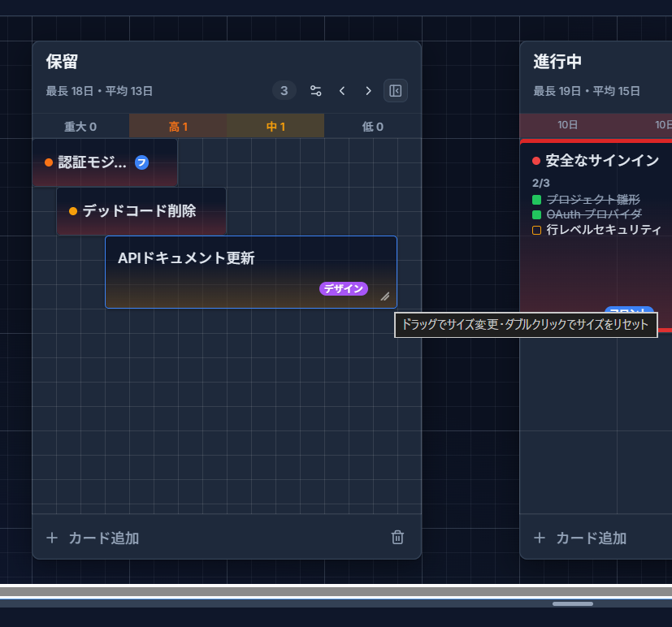Open the デッドコード削除 card
Viewport: 672px width, 627px height.
[x=141, y=211]
